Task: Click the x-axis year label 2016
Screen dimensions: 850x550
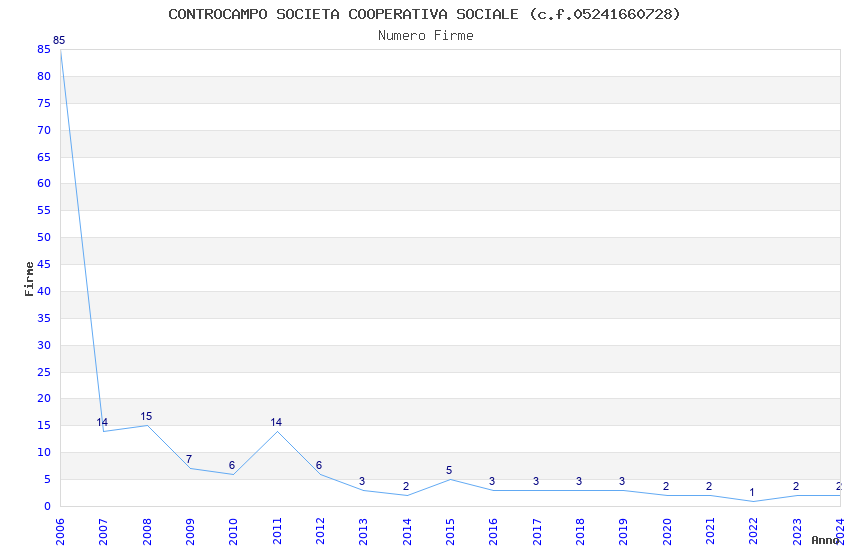Action: [x=493, y=532]
